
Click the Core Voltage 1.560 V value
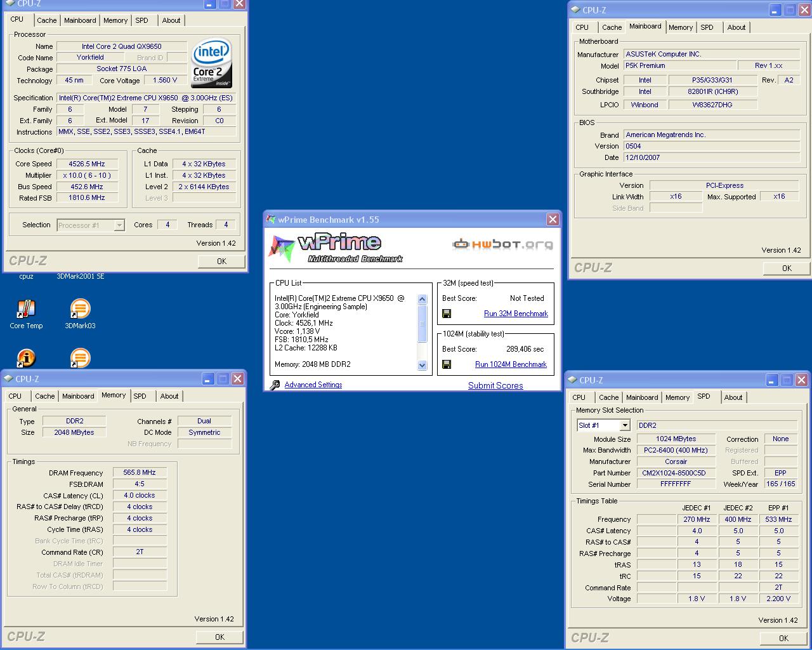tap(165, 80)
